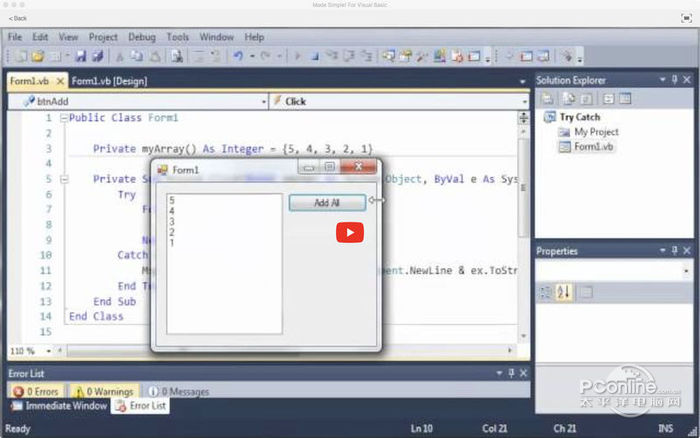The image size is (700, 438).
Task: Select Form1.vb in Solution Explorer
Action: tap(596, 146)
